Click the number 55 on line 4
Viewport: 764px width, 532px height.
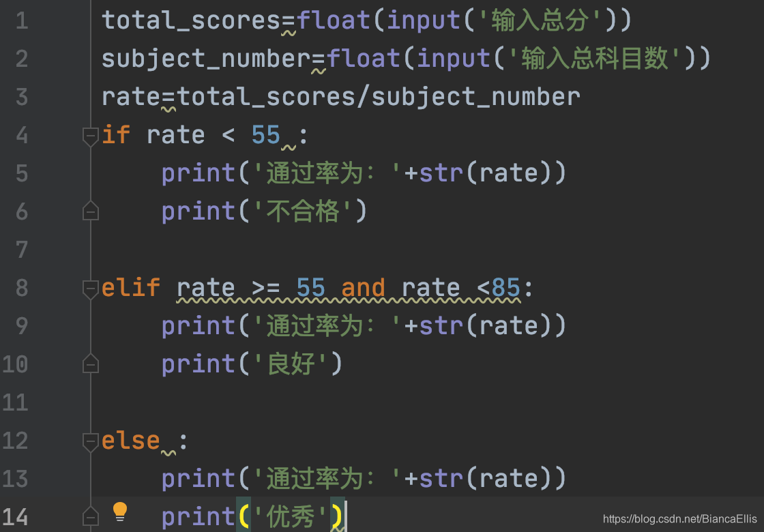(x=266, y=135)
